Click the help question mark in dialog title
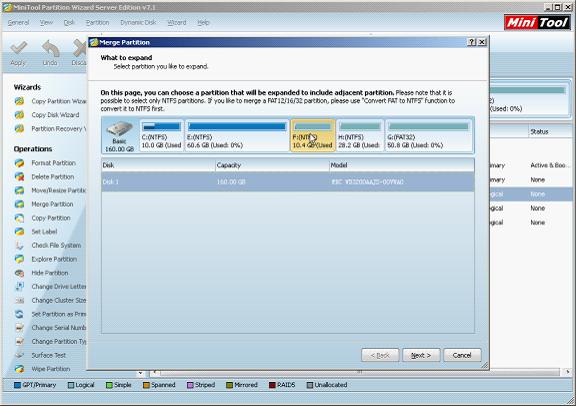The image size is (576, 406). (x=472, y=42)
